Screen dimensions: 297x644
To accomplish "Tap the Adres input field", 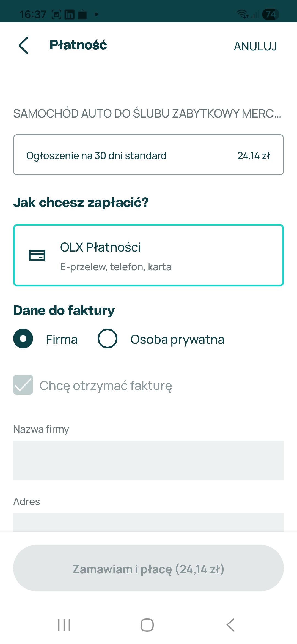I will [x=148, y=522].
